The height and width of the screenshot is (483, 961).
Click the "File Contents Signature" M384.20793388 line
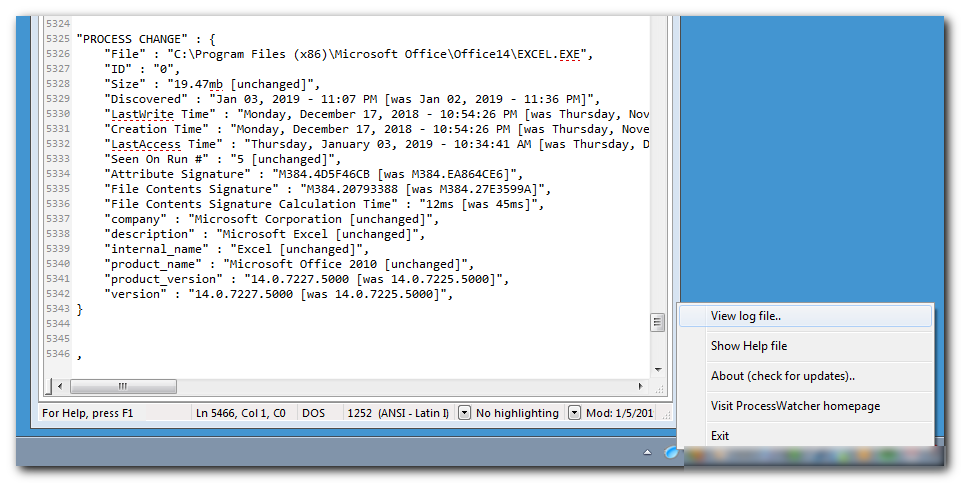[x=328, y=189]
